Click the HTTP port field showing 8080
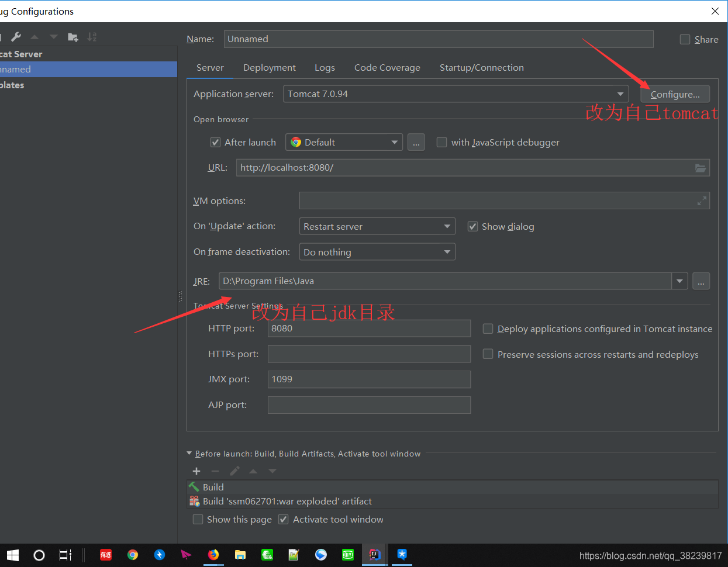 (x=369, y=329)
